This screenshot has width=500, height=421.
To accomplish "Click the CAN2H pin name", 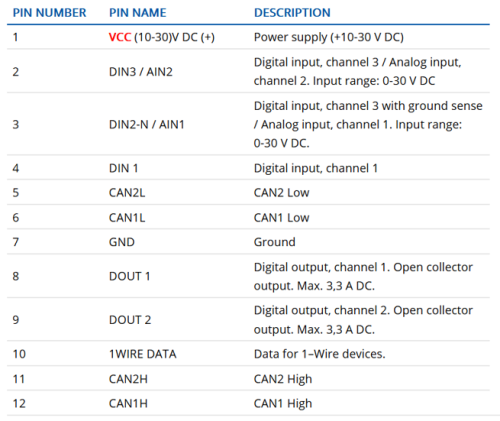I will [x=128, y=379].
